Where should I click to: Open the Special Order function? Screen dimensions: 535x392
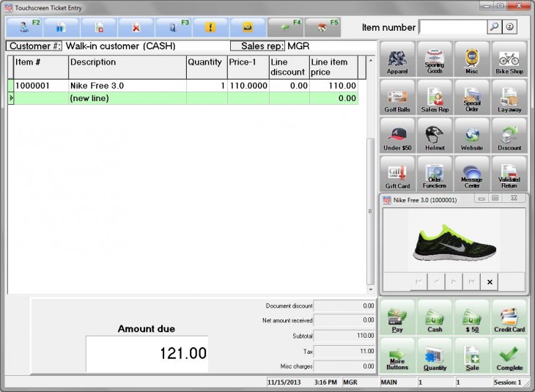[x=472, y=97]
